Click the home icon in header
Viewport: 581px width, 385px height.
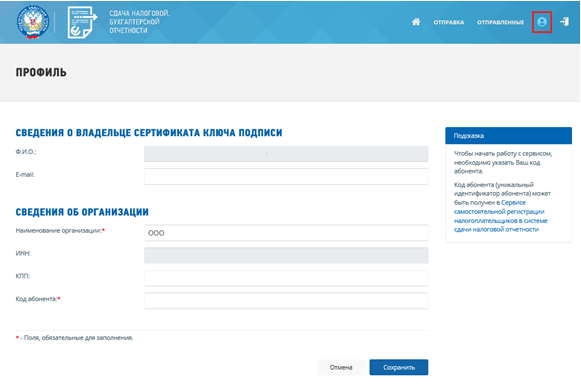pyautogui.click(x=416, y=22)
